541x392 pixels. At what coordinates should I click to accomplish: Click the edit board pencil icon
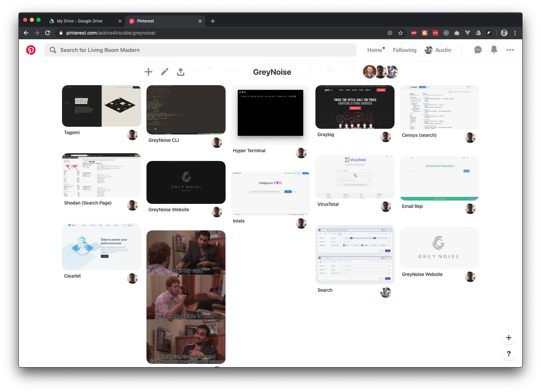[165, 71]
